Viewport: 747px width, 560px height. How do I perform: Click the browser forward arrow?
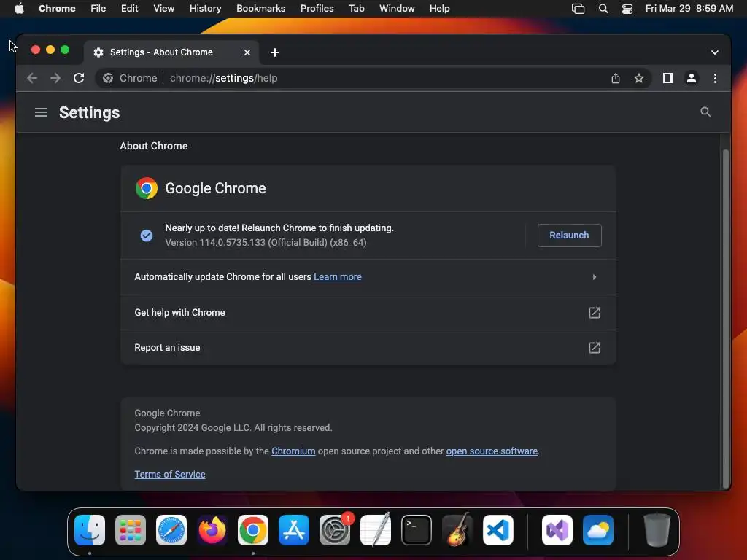pos(55,78)
